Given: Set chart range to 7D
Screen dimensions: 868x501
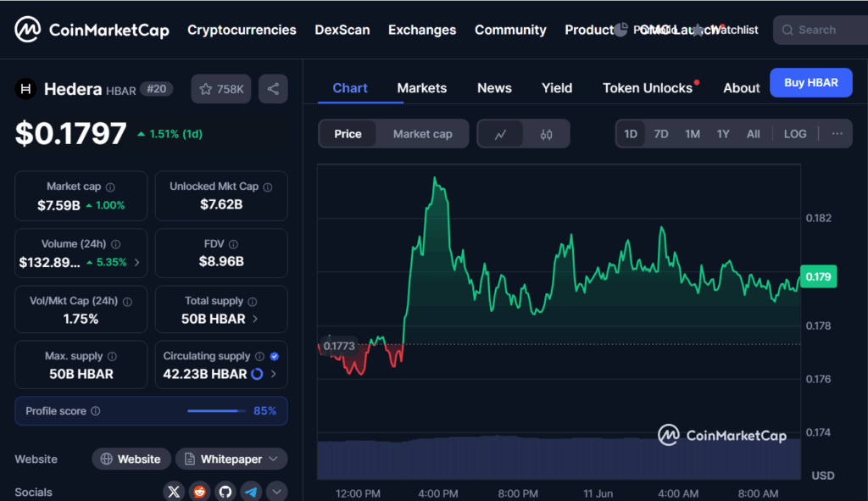Looking at the screenshot, I should click(661, 134).
